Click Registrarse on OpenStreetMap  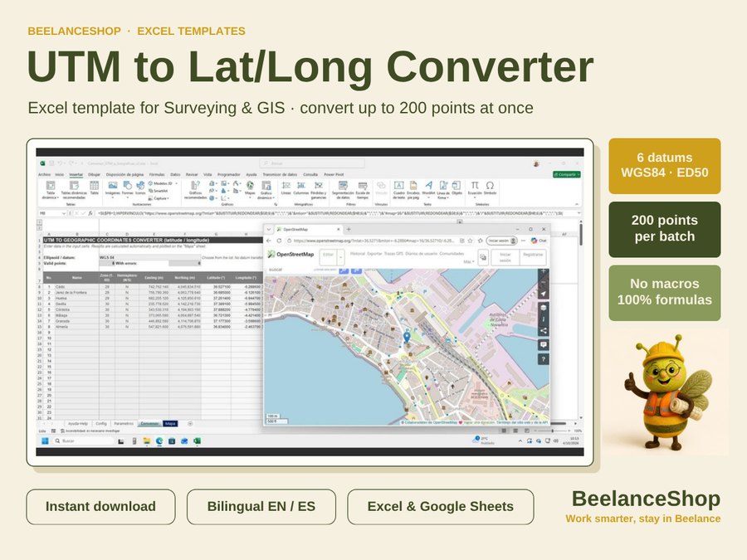pyautogui.click(x=533, y=257)
